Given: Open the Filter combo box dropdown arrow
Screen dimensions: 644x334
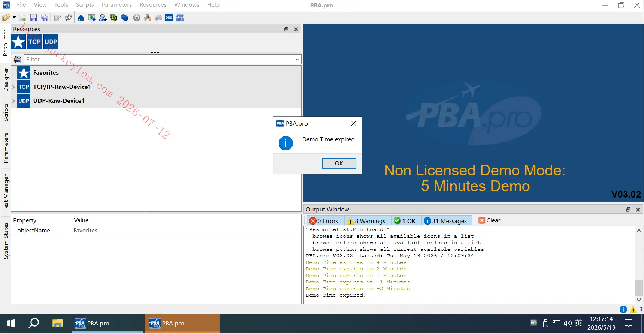Looking at the screenshot, I should (x=297, y=59).
